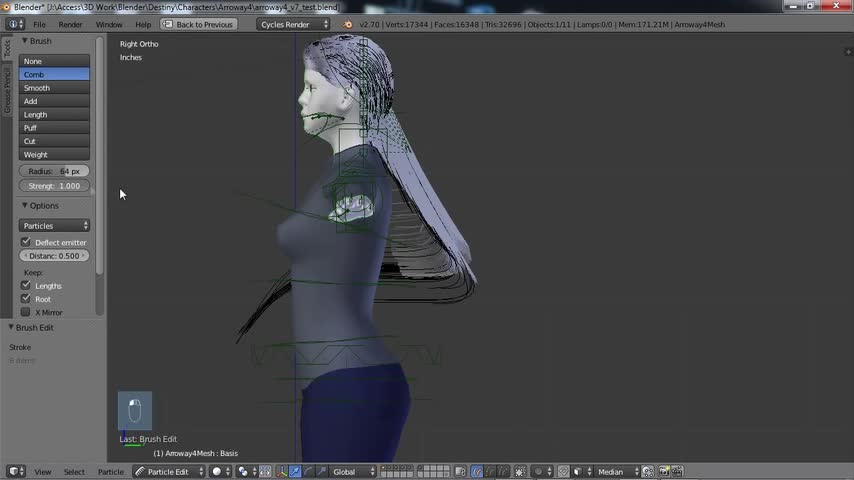Image resolution: width=854 pixels, height=480 pixels.
Task: Collapse the Brush panel
Action: 25,41
